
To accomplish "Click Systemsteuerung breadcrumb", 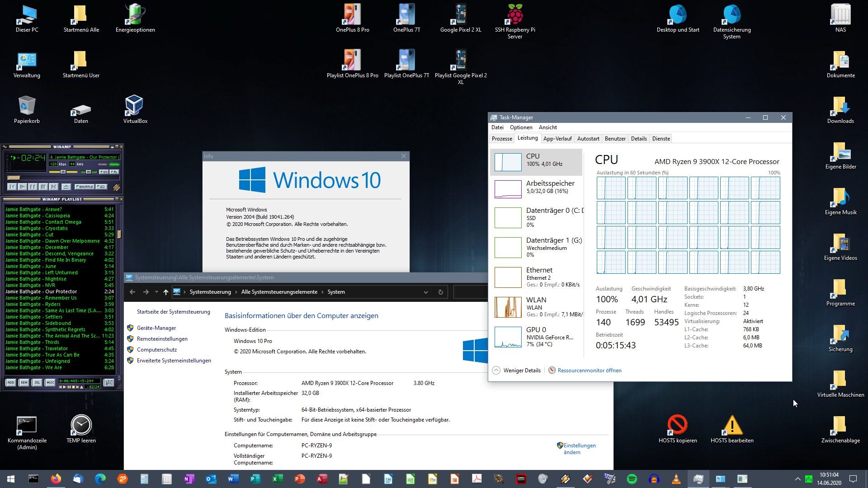I will 210,292.
